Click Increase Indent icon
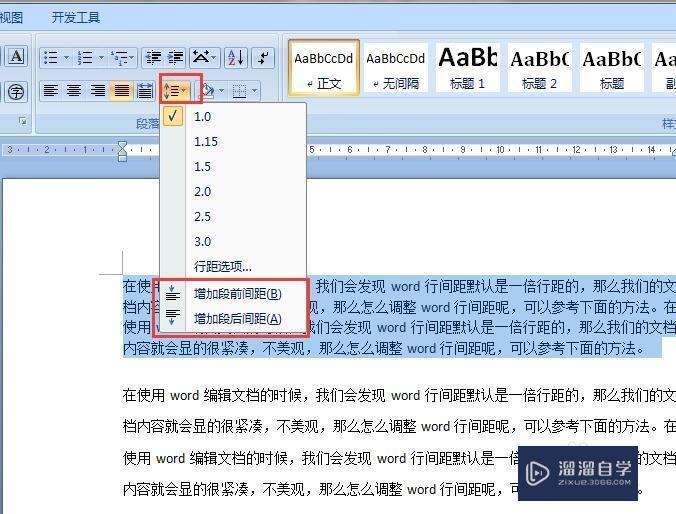 click(x=175, y=57)
